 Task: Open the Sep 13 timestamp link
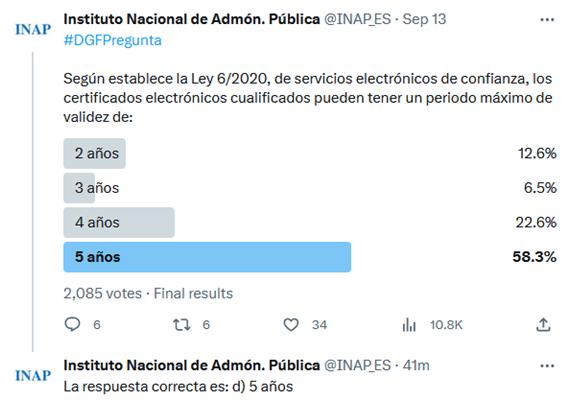coord(424,19)
